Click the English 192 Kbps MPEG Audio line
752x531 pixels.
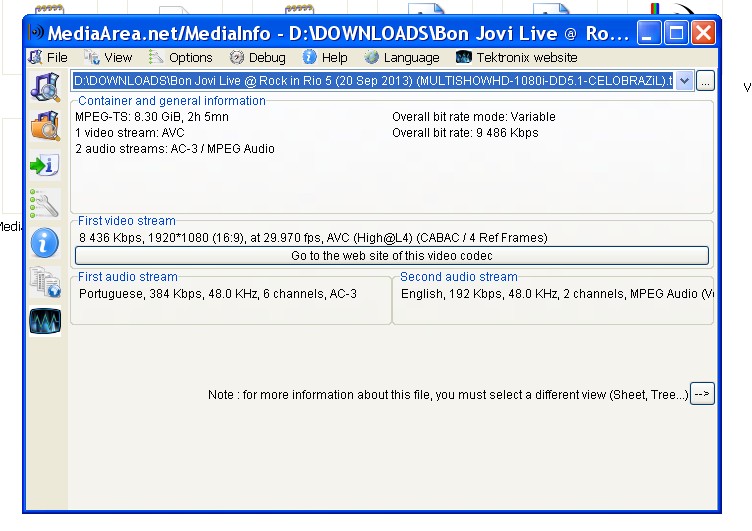pos(557,294)
